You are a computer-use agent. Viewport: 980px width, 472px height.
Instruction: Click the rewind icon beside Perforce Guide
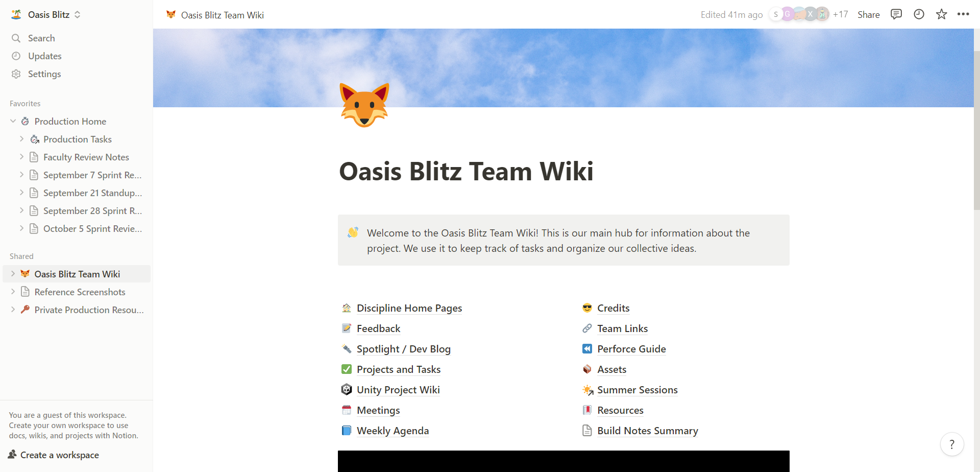587,349
